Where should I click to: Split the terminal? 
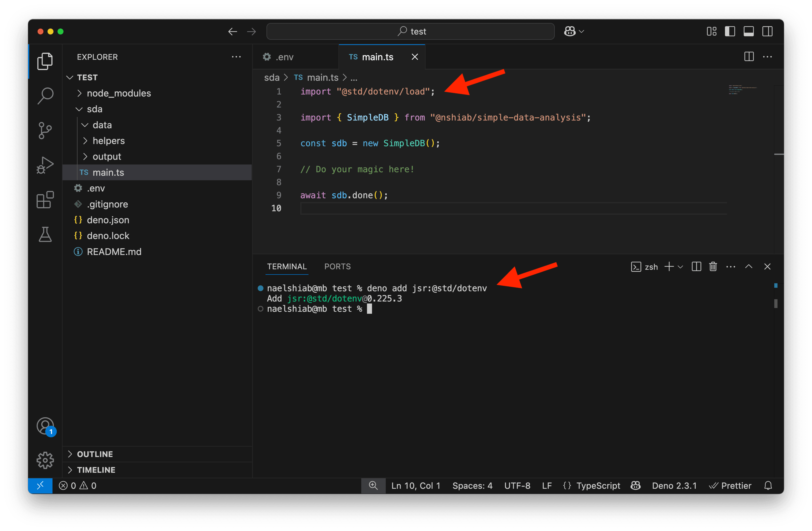(696, 266)
